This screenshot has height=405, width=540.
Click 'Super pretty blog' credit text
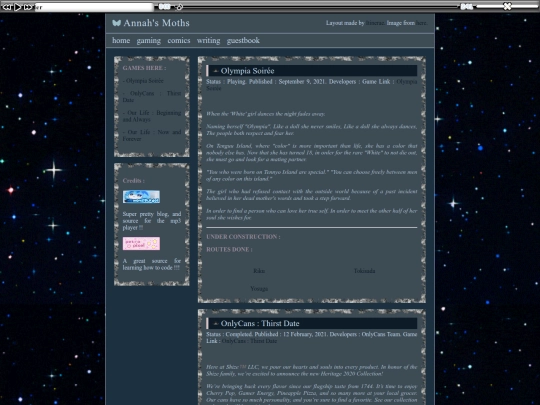click(x=152, y=221)
